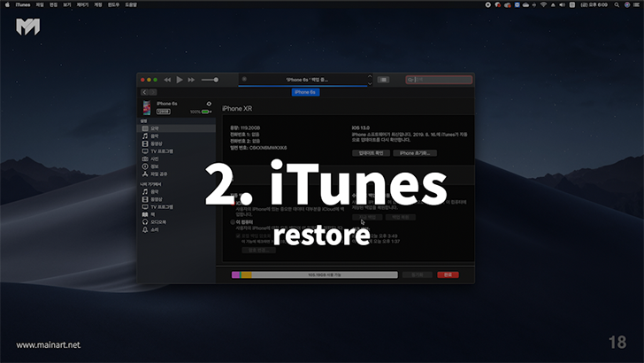Open the iTunes menu in menu bar

[x=23, y=5]
